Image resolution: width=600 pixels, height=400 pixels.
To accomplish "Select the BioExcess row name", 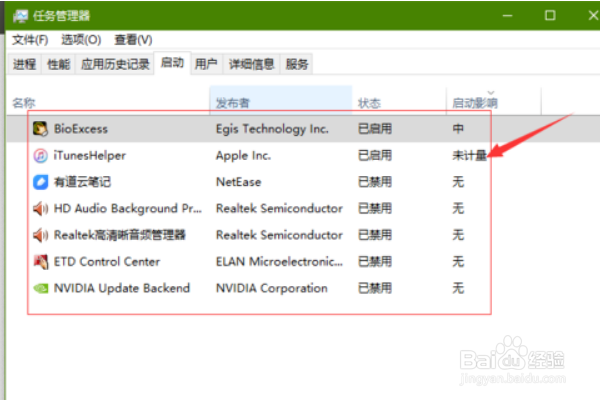I will click(81, 129).
